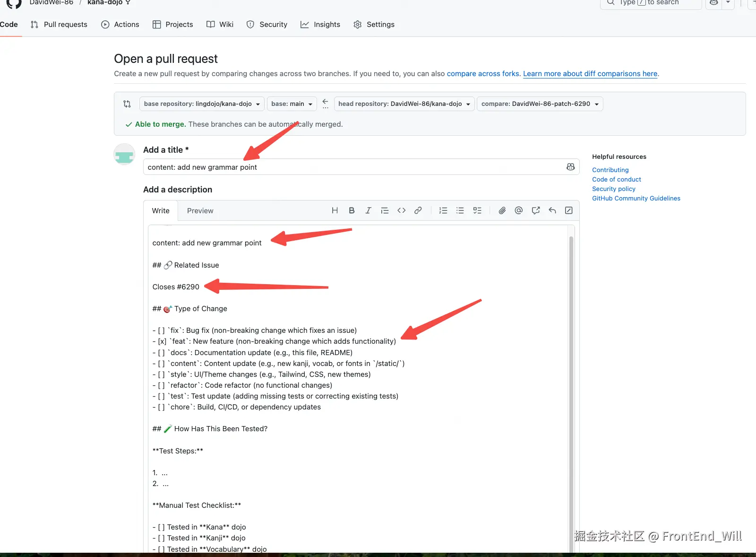Click the `test`: Test update line
Image resolution: width=756 pixels, height=557 pixels.
(x=275, y=396)
